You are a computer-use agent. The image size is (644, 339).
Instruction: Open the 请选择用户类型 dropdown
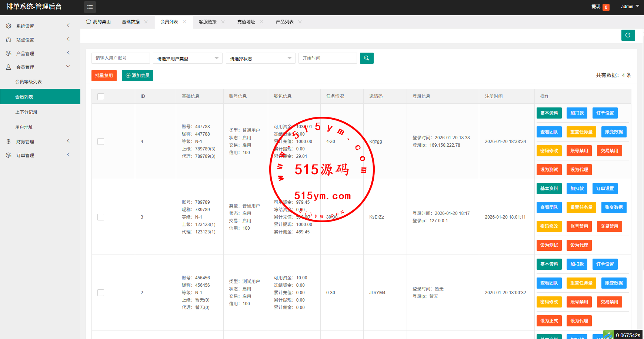click(x=187, y=59)
